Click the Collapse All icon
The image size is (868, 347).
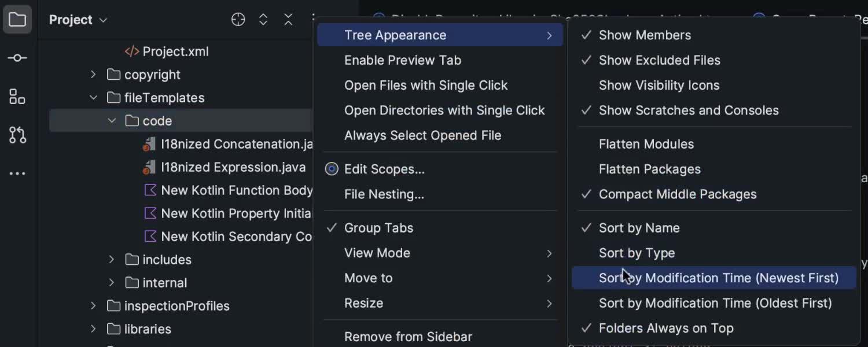288,19
